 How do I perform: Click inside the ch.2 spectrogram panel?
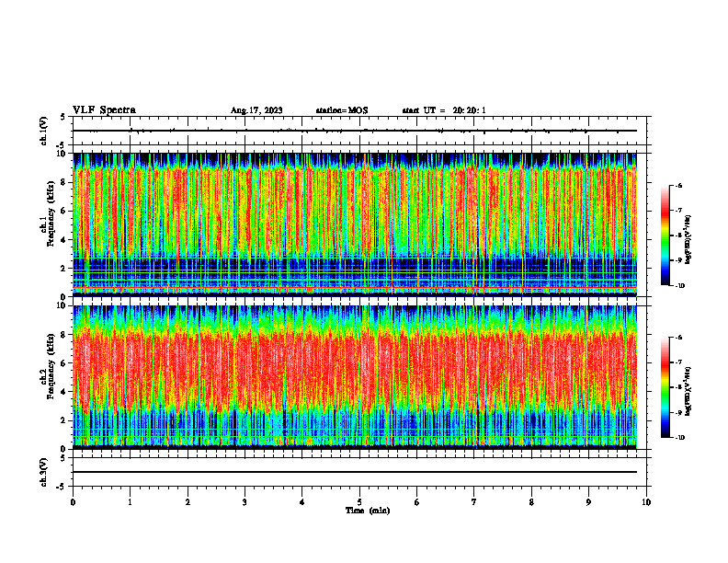pyautogui.click(x=355, y=377)
